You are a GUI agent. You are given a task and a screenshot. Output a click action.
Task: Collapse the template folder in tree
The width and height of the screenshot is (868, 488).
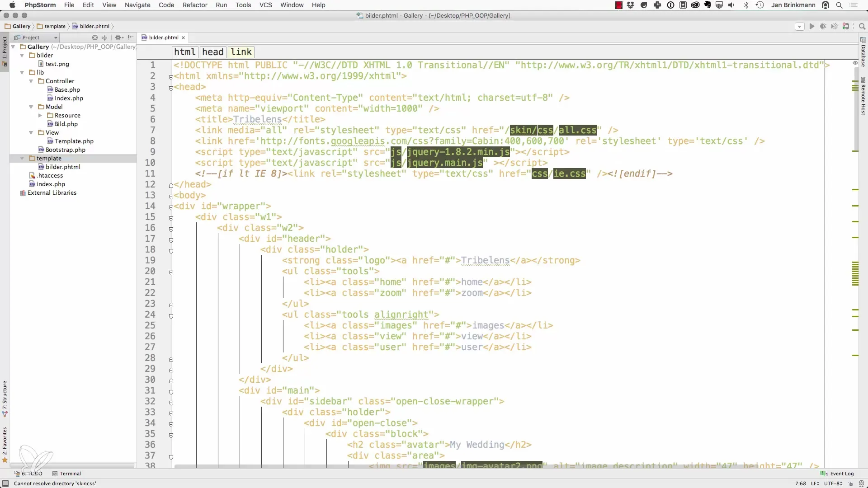pyautogui.click(x=22, y=158)
